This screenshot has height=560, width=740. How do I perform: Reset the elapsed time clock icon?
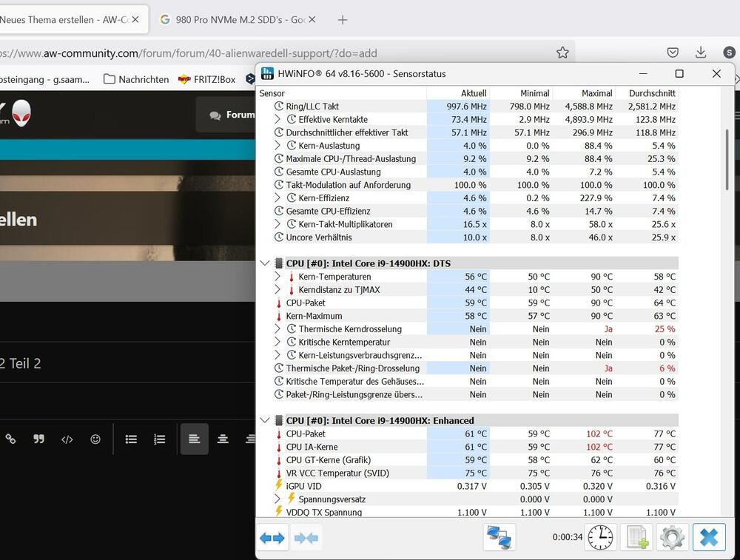[x=601, y=538]
